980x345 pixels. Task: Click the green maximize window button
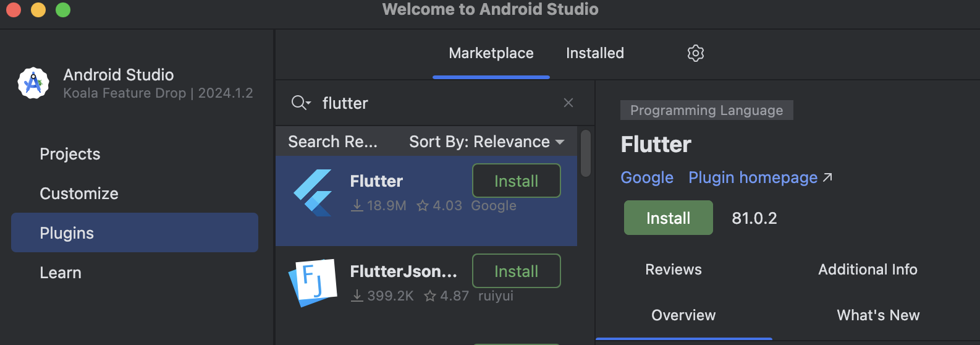tap(63, 9)
